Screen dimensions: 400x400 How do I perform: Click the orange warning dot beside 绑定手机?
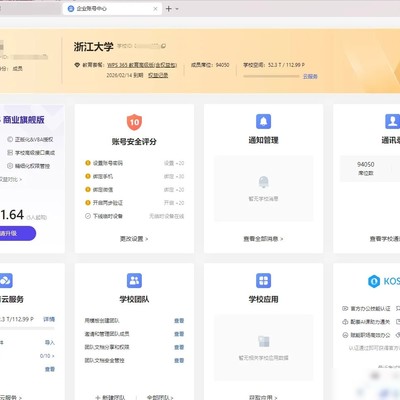(88, 176)
